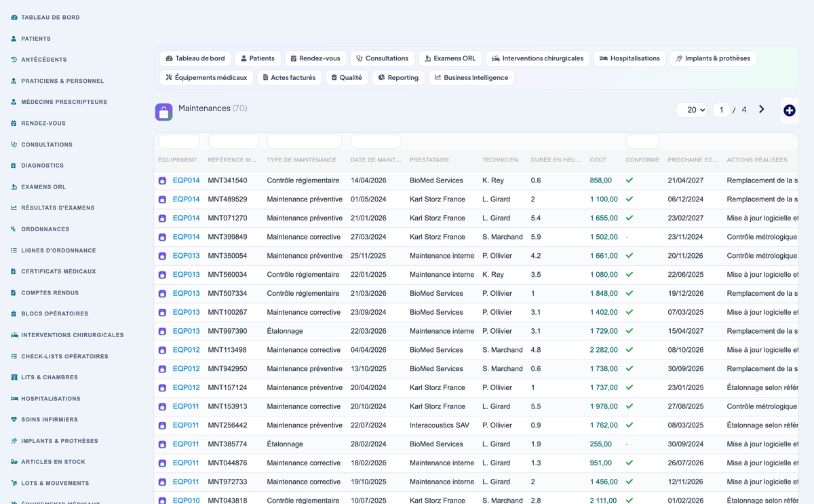
Task: Open Qualité top tab
Action: point(347,77)
